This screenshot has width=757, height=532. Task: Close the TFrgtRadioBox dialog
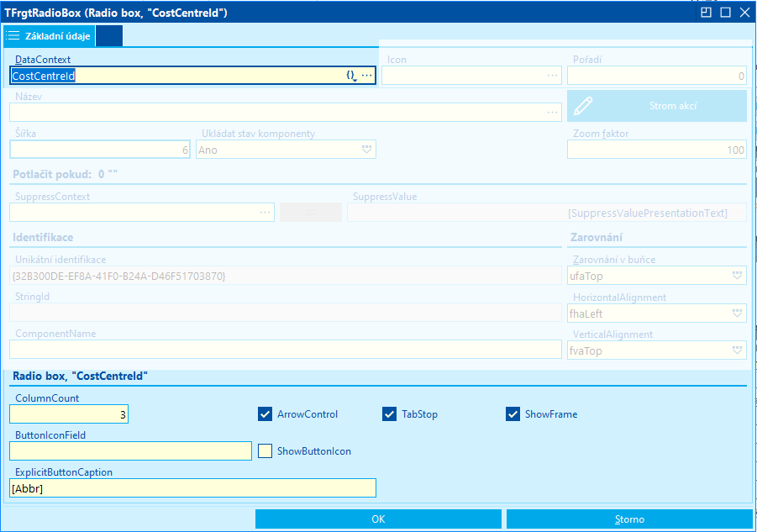click(744, 13)
